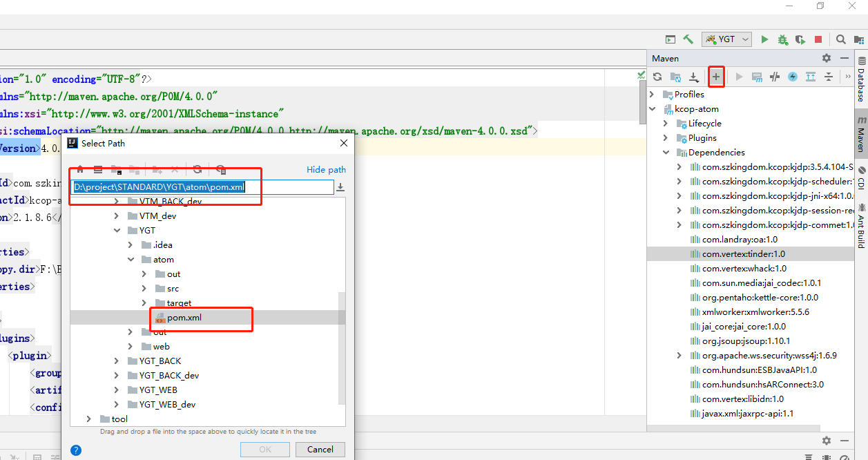
Task: Click the OK button
Action: pyautogui.click(x=265, y=449)
